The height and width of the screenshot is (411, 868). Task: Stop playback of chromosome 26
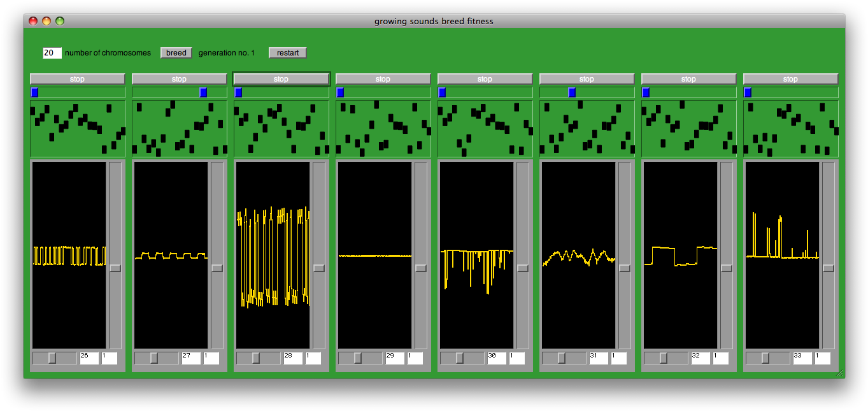coord(77,78)
